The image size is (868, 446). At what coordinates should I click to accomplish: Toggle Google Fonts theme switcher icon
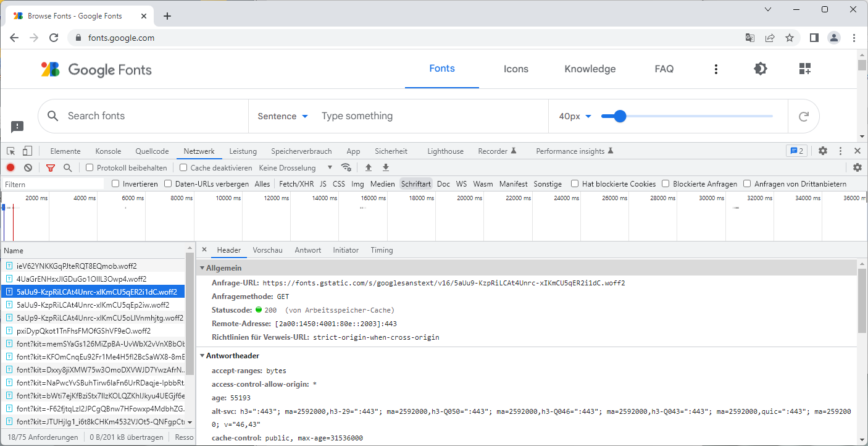click(761, 69)
